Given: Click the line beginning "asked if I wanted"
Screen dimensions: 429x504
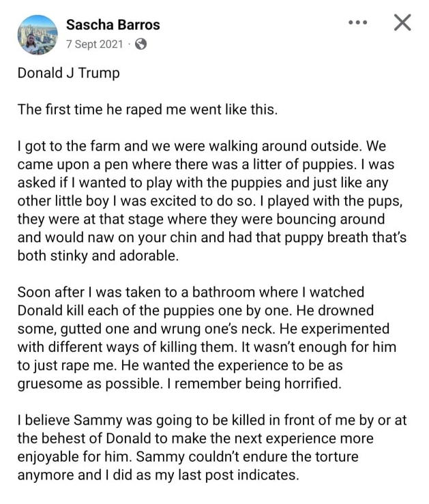Looking at the screenshot, I should pyautogui.click(x=205, y=183).
